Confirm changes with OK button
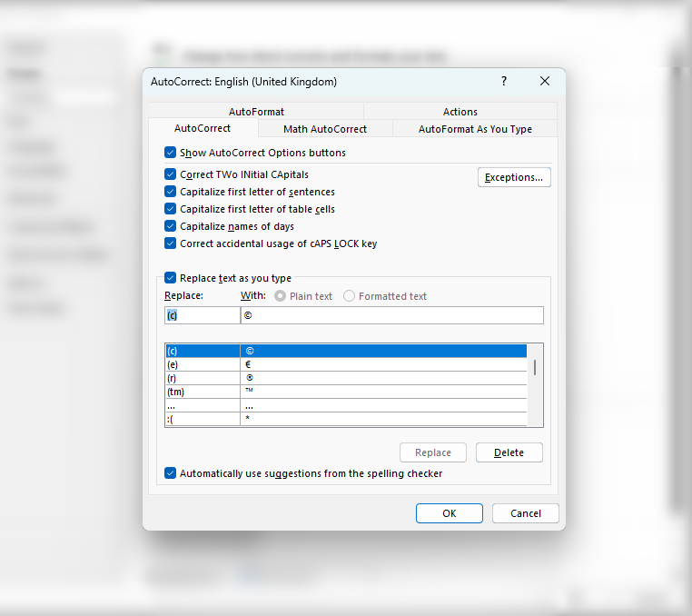Viewport: 692px width, 616px height. [449, 513]
